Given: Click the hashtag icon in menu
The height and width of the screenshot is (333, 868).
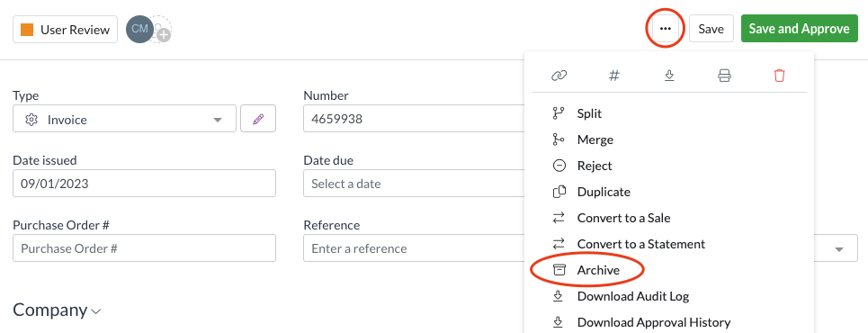Looking at the screenshot, I should point(614,76).
